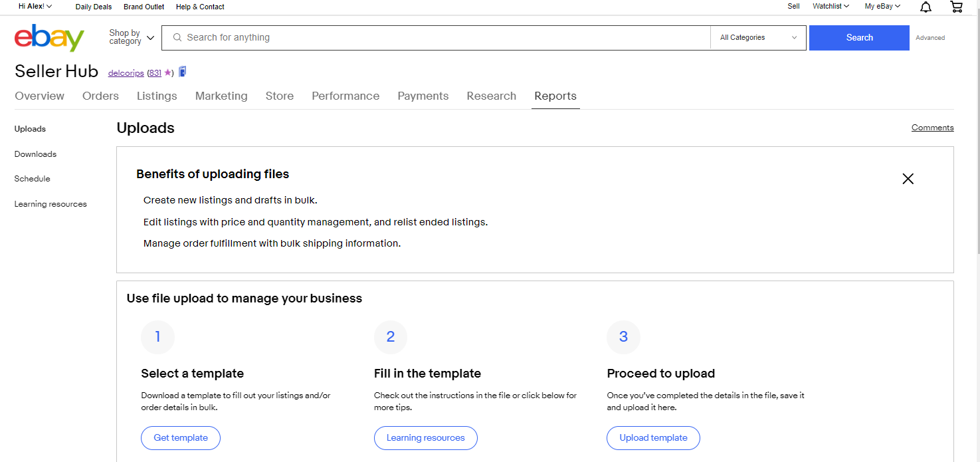The width and height of the screenshot is (980, 462).
Task: Click the Upload template button
Action: click(653, 438)
